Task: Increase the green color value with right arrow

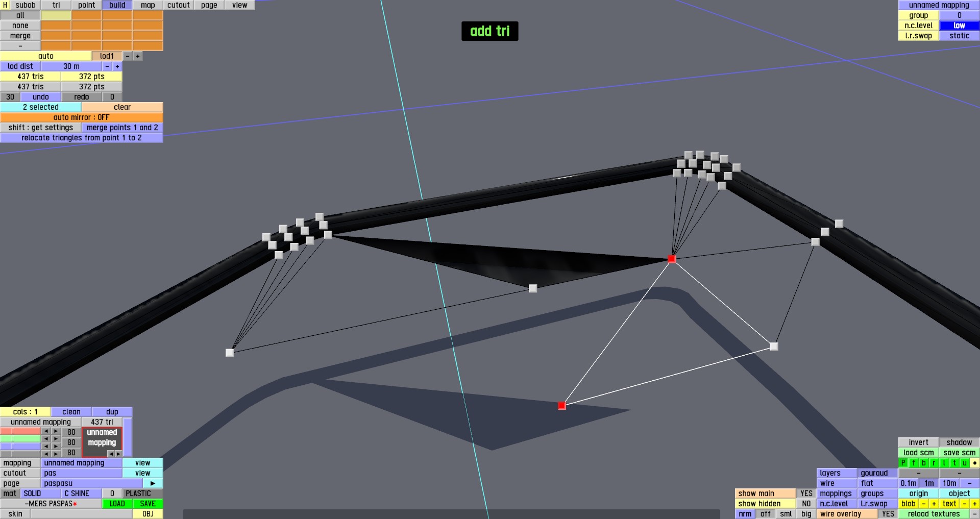Action: tap(56, 439)
